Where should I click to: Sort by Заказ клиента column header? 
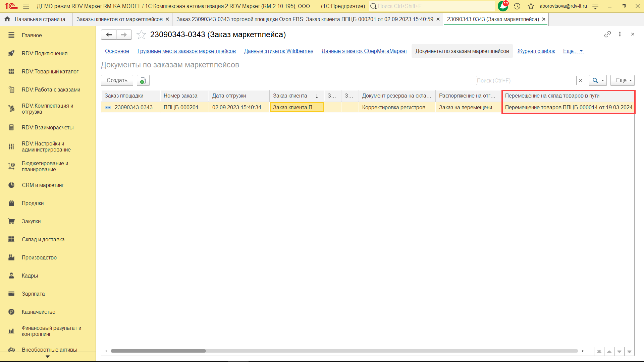290,96
